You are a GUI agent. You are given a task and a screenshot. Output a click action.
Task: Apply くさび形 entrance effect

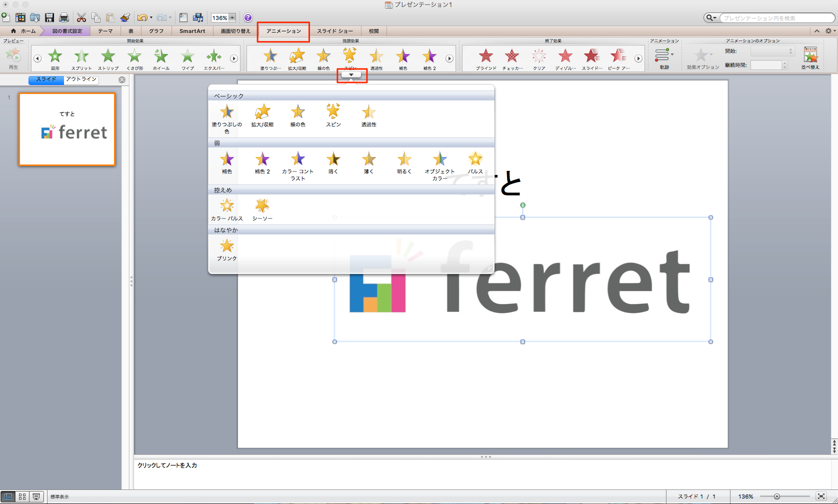(134, 59)
